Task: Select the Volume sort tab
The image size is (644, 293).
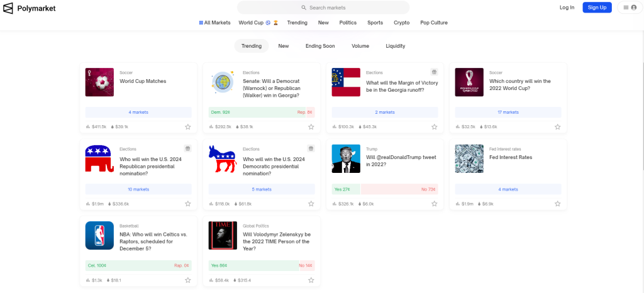Action: click(360, 46)
